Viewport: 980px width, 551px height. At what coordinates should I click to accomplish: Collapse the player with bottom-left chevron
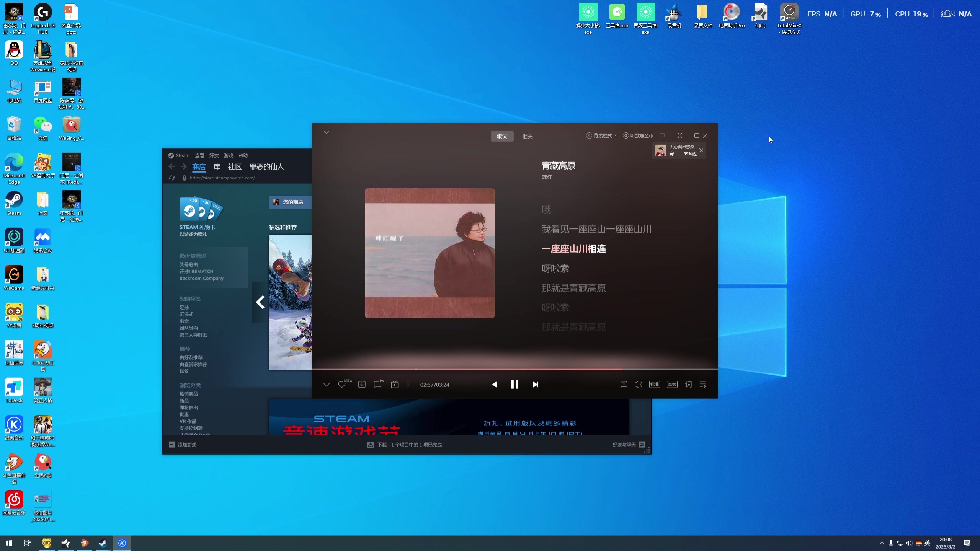click(x=327, y=385)
